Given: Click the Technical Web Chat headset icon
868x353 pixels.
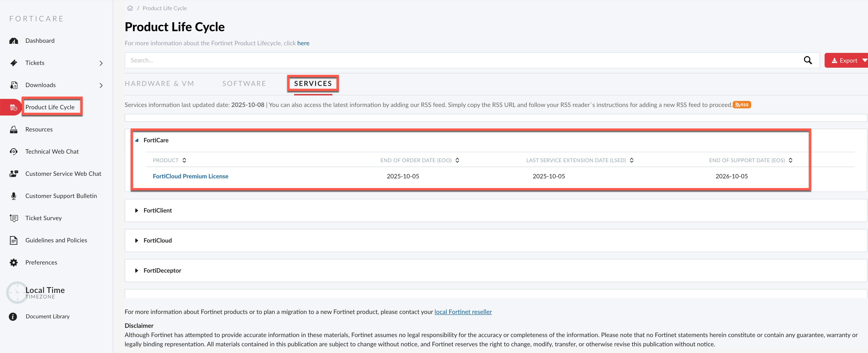Looking at the screenshot, I should tap(14, 152).
